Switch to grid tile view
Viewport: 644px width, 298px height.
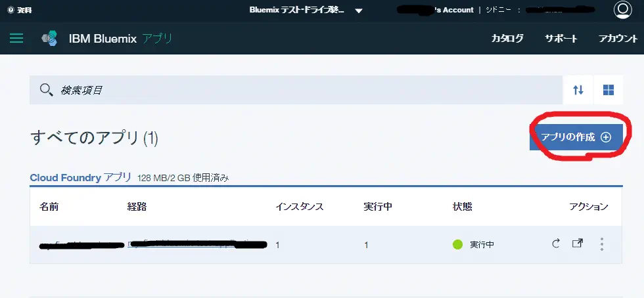point(609,90)
